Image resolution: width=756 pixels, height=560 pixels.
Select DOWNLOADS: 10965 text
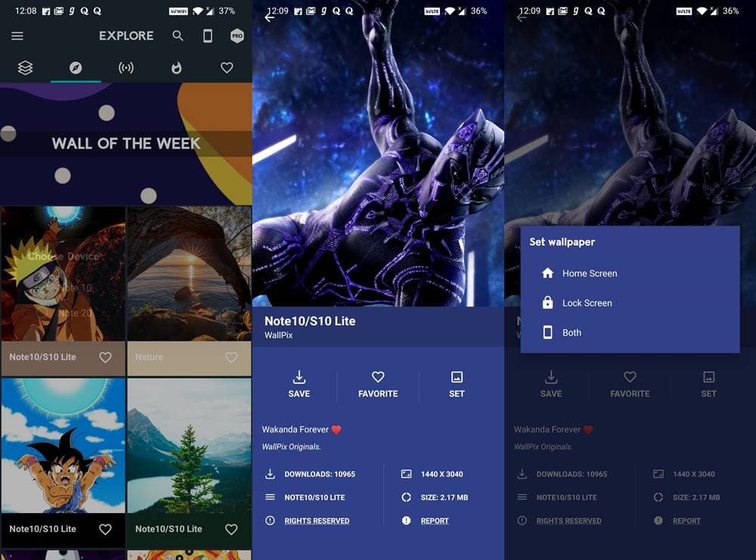click(320, 474)
